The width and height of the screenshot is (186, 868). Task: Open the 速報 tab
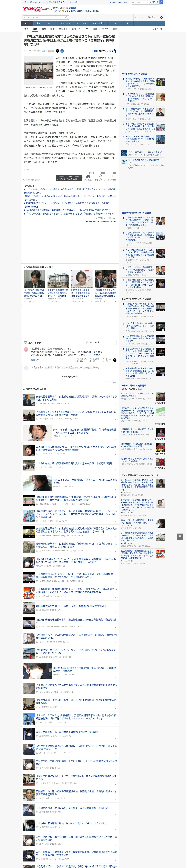[x=38, y=24]
